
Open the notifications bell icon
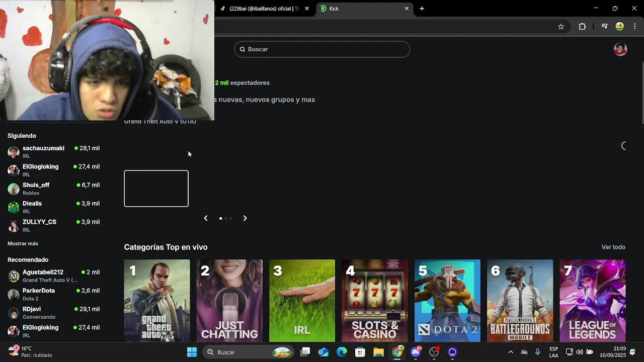pyautogui.click(x=633, y=352)
